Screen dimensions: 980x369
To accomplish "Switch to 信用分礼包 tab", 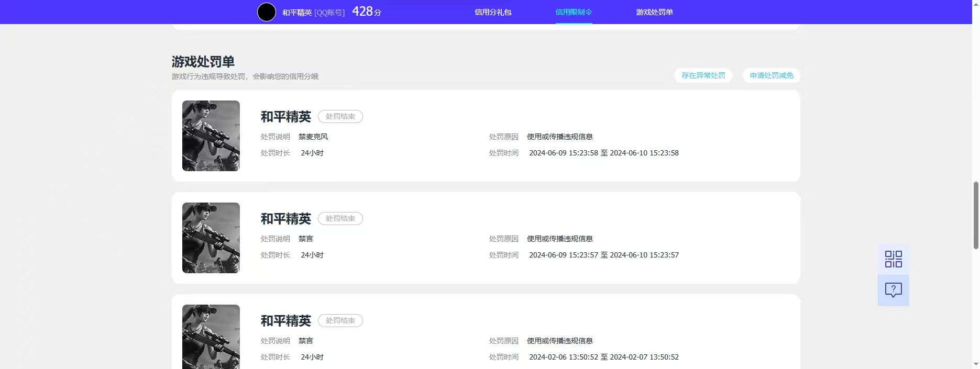I will [493, 12].
